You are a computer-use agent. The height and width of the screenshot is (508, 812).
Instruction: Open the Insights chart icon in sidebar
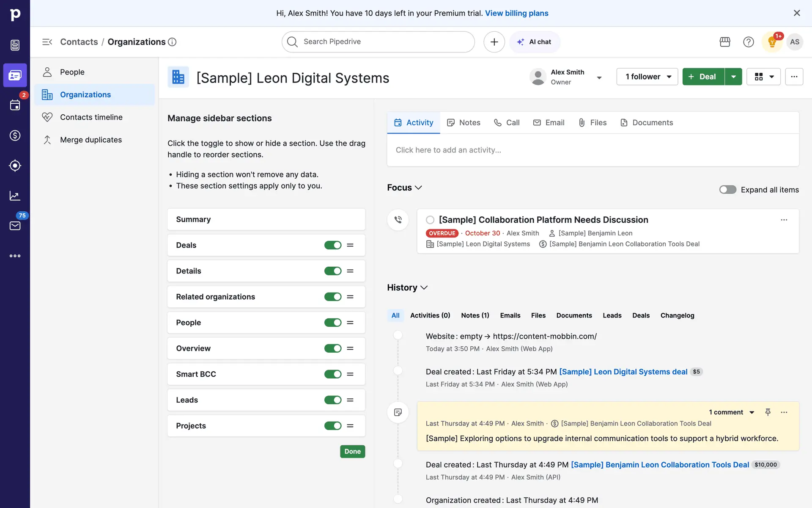pyautogui.click(x=15, y=196)
